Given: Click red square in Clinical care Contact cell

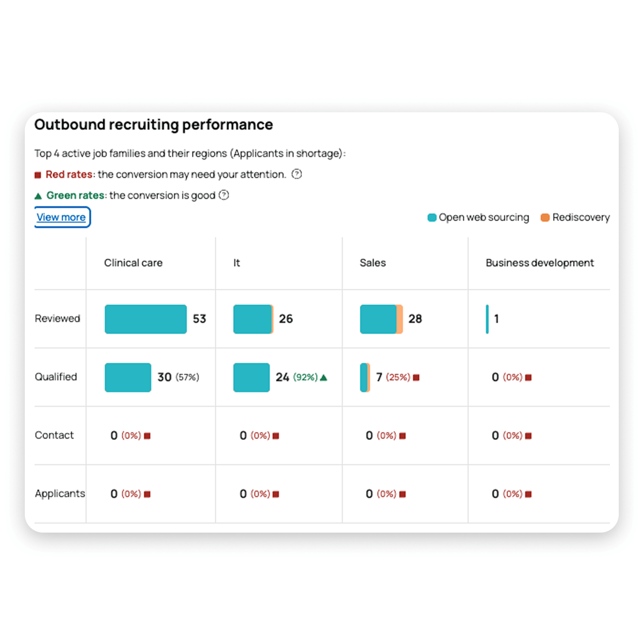Looking at the screenshot, I should click(x=147, y=436).
